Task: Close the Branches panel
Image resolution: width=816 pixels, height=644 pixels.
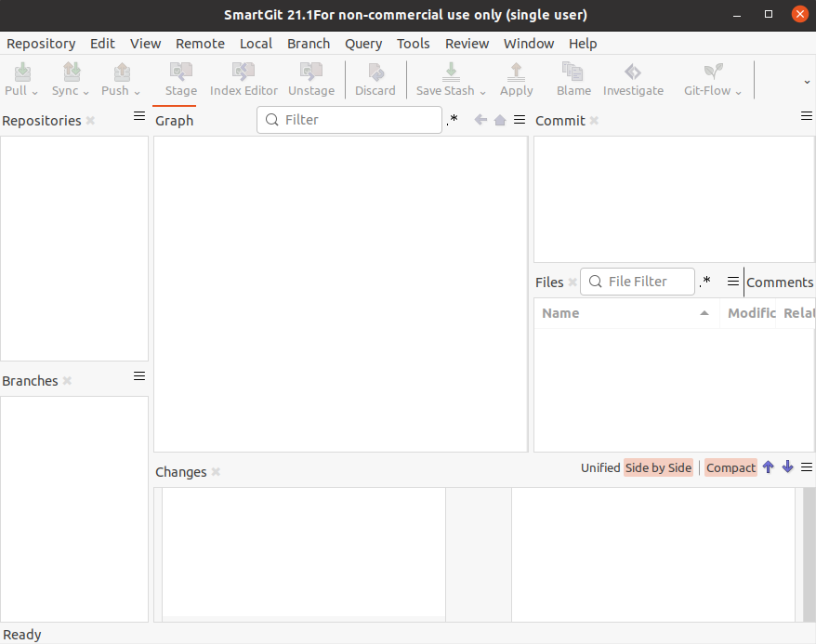Action: tap(67, 381)
